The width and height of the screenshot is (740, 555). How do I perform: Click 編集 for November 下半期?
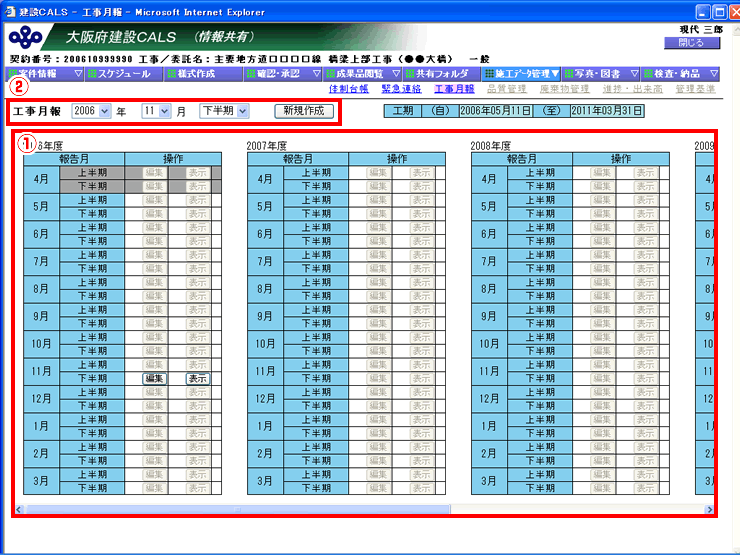(154, 379)
